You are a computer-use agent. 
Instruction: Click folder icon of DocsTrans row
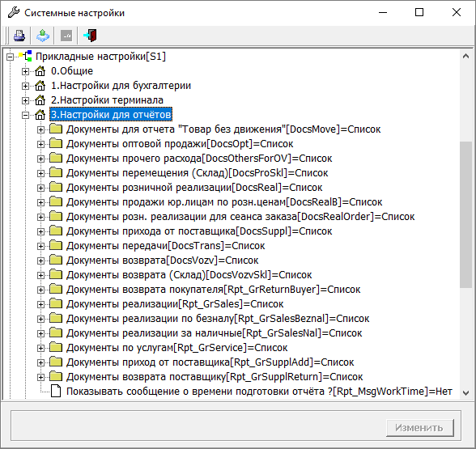coord(56,245)
